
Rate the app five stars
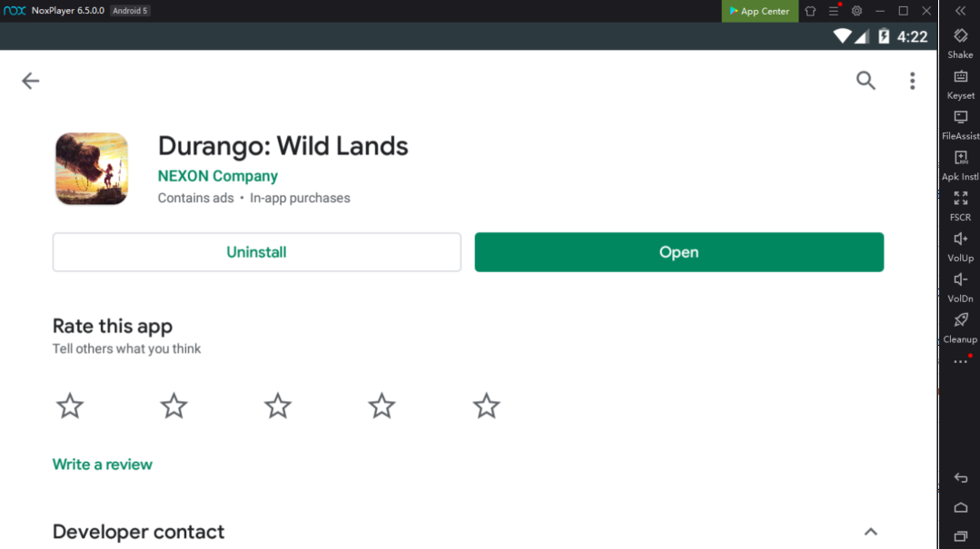click(x=486, y=406)
